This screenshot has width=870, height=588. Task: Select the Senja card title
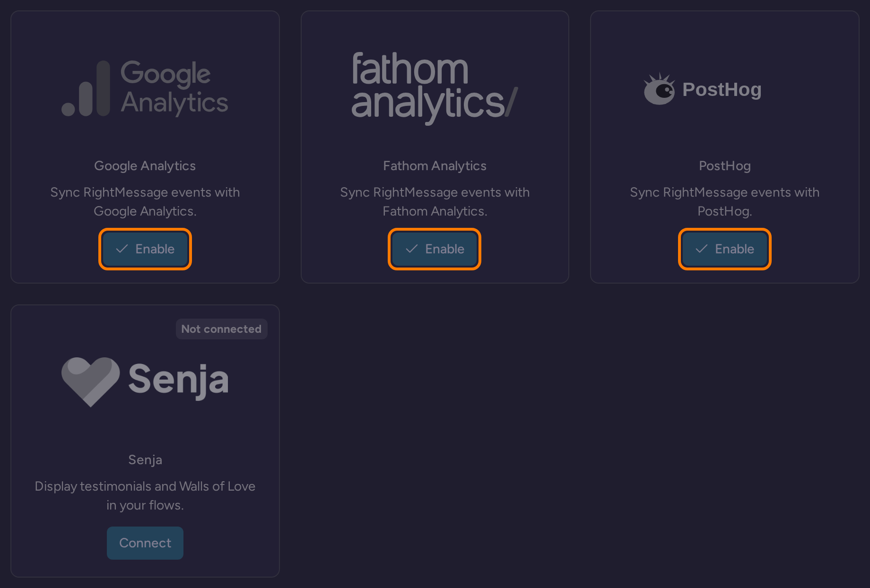pos(145,460)
